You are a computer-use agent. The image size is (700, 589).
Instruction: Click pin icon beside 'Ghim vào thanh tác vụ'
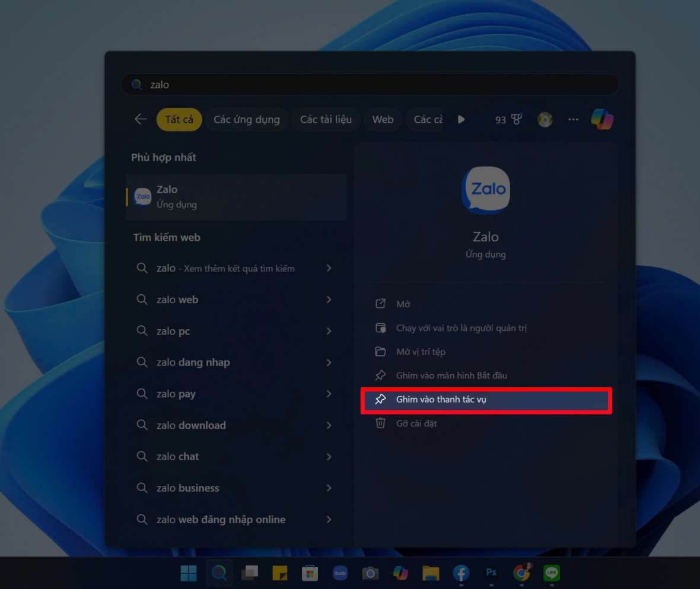(380, 399)
